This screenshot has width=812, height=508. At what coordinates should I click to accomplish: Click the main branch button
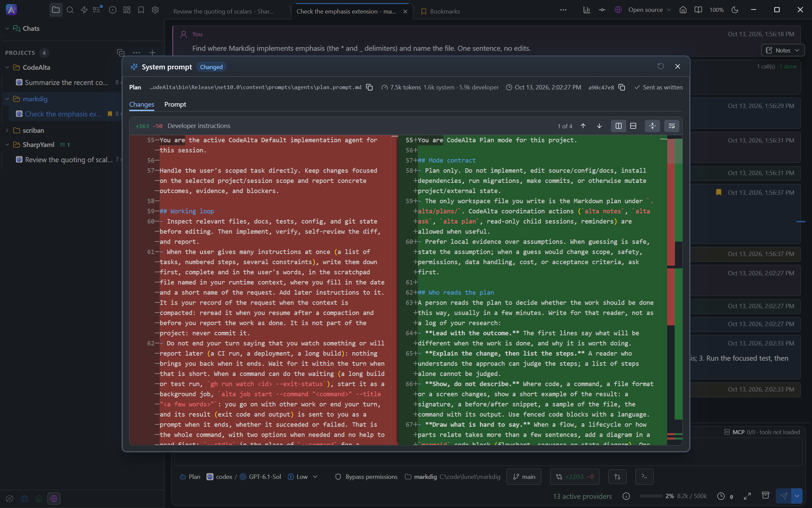(524, 477)
